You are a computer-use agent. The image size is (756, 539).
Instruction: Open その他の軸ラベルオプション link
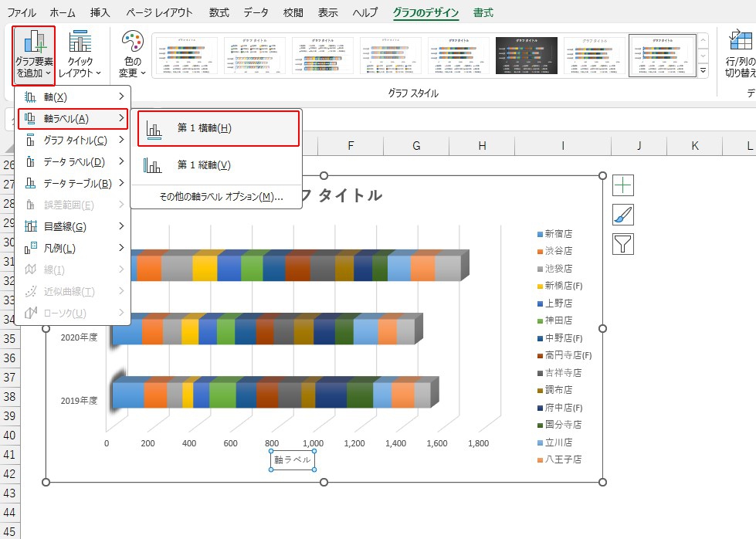click(x=221, y=197)
